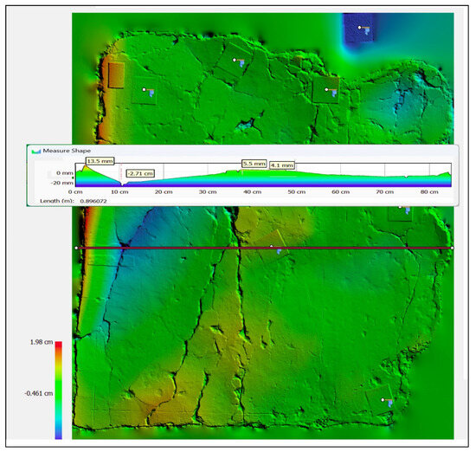Click the Measure Shape panel title
The height and width of the screenshot is (452, 476).
(x=67, y=151)
